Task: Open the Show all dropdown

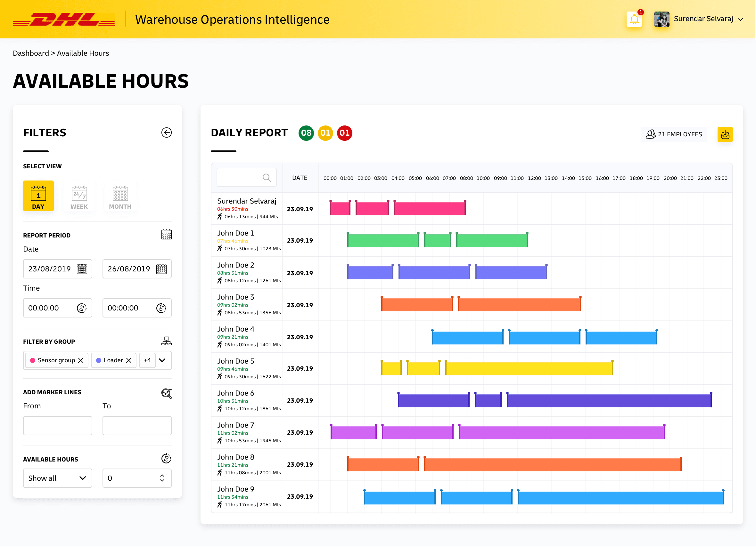Action: click(57, 478)
